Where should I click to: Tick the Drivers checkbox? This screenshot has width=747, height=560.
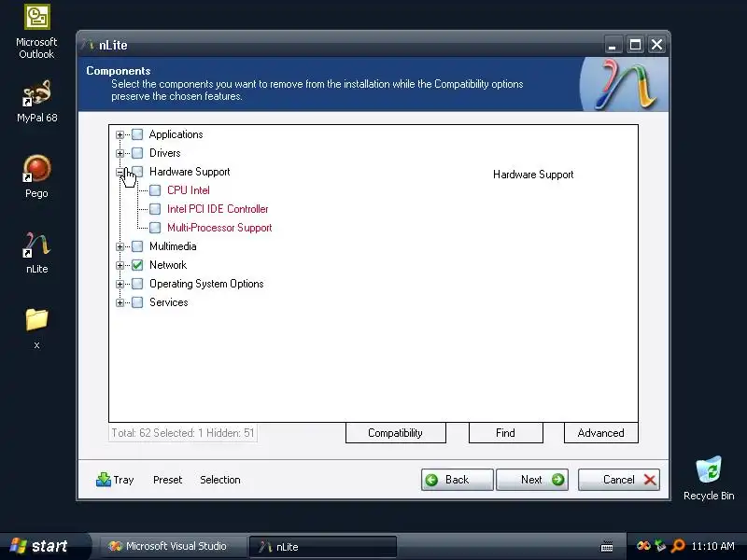click(137, 153)
